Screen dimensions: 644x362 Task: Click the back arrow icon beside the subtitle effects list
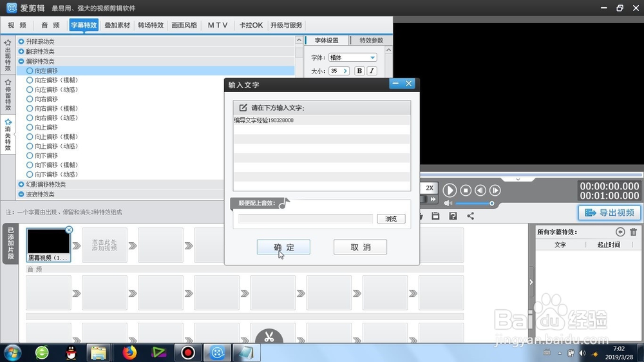(620, 232)
